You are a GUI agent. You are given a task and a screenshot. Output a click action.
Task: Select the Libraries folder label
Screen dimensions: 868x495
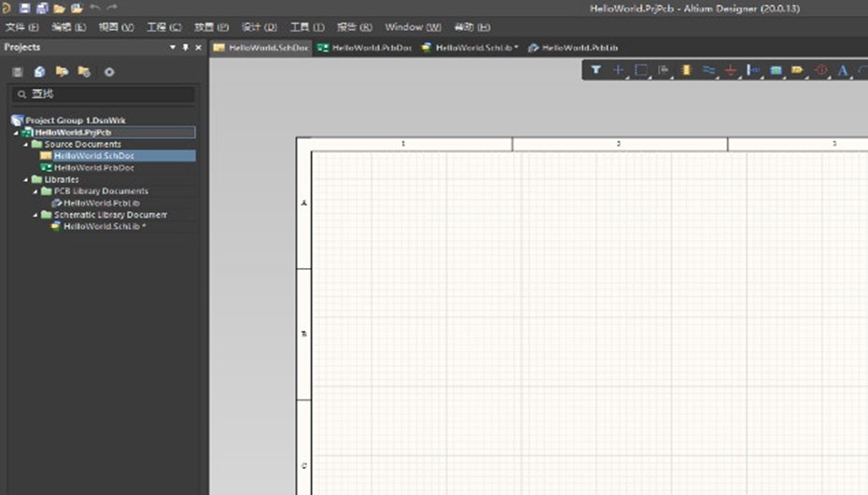click(62, 179)
